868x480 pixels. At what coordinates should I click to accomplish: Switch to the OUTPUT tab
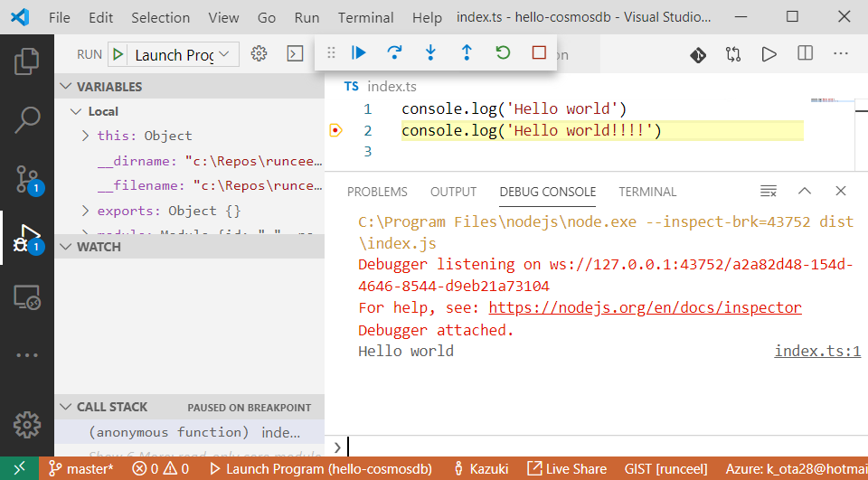coord(453,192)
